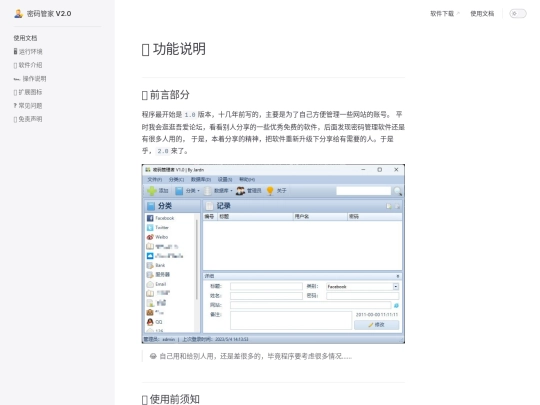Select Facebook in the category list
Viewport: 540px width, 405px height.
pyautogui.click(x=160, y=218)
